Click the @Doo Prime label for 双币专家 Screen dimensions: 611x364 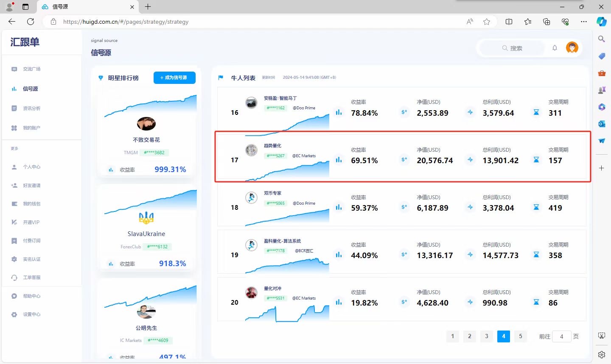(x=304, y=203)
